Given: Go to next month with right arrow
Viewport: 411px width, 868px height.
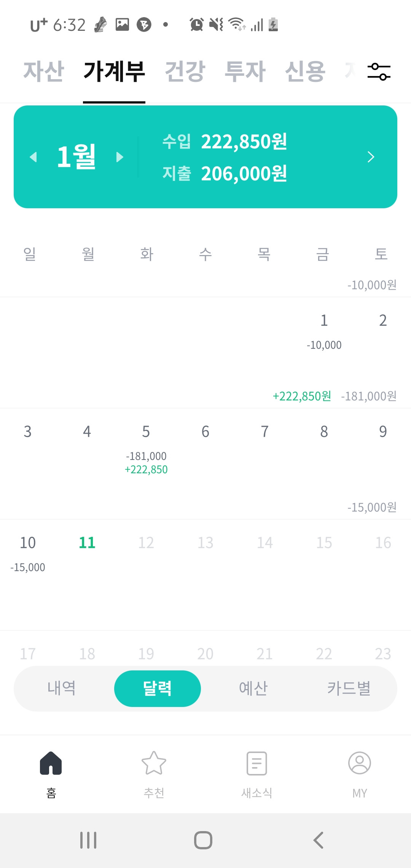Looking at the screenshot, I should [x=120, y=157].
